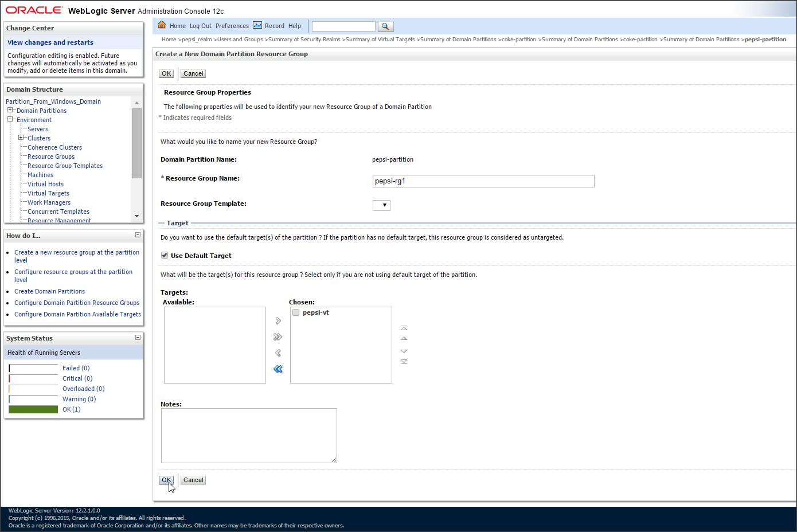This screenshot has height=532, width=797.
Task: Click the magnifier search button
Action: [x=385, y=26]
